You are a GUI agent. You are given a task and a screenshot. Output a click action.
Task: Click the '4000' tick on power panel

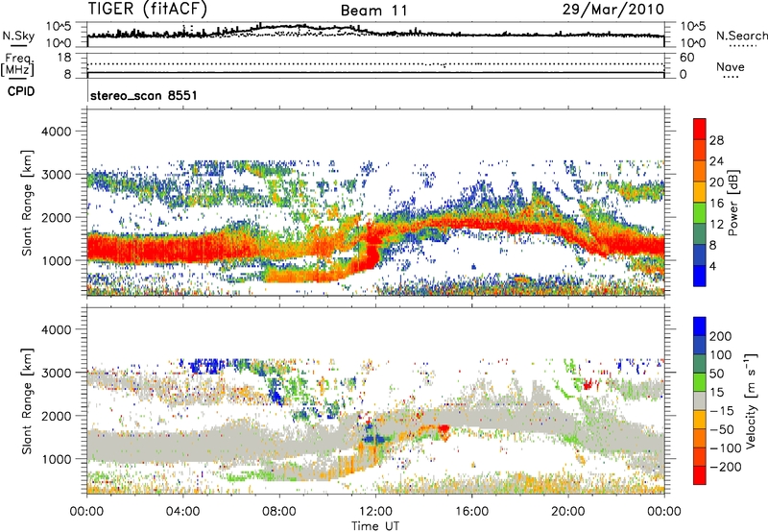pyautogui.click(x=56, y=132)
